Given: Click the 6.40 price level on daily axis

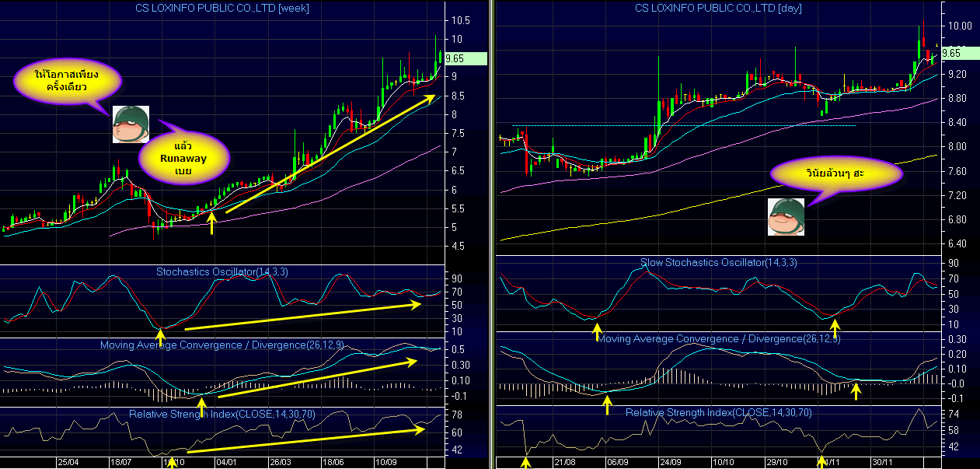Looking at the screenshot, I should (x=958, y=244).
